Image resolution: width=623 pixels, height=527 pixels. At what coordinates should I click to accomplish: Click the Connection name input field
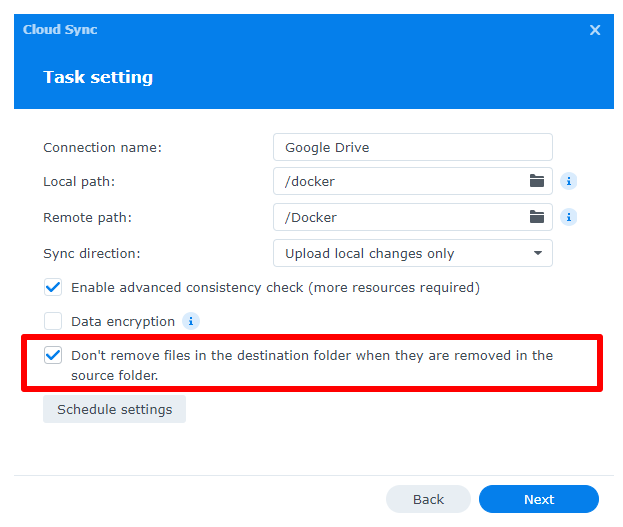click(x=412, y=147)
